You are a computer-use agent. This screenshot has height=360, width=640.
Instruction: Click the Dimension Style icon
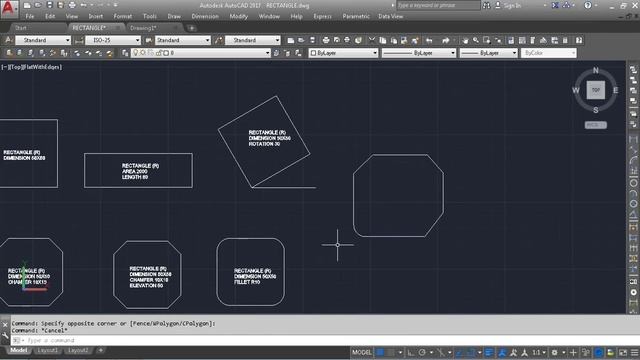tap(79, 40)
